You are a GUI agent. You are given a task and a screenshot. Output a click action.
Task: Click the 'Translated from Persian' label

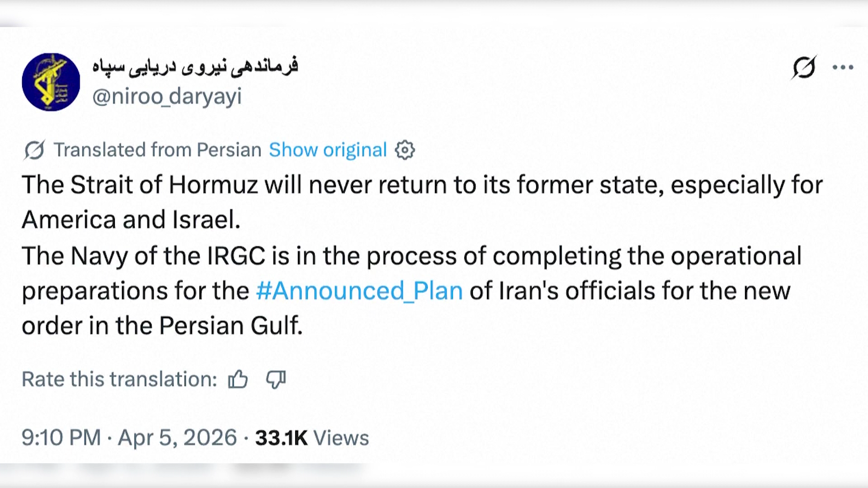[x=157, y=150]
